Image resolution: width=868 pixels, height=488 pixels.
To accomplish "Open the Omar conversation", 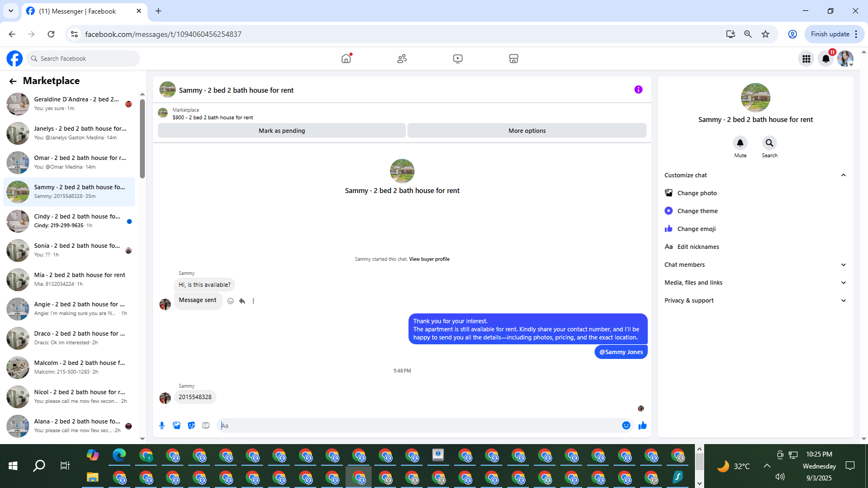I will coord(69,163).
